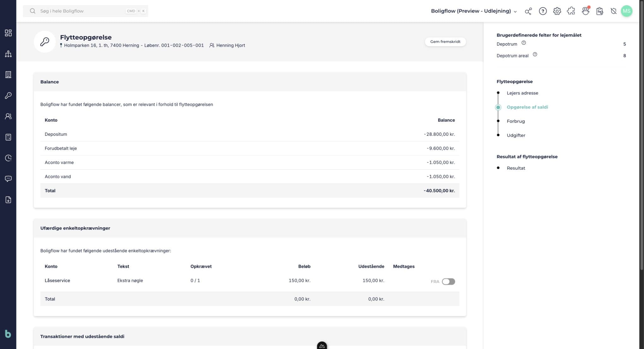The image size is (644, 349).
Task: Click the tenant name Henning Hjort
Action: pyautogui.click(x=230, y=45)
